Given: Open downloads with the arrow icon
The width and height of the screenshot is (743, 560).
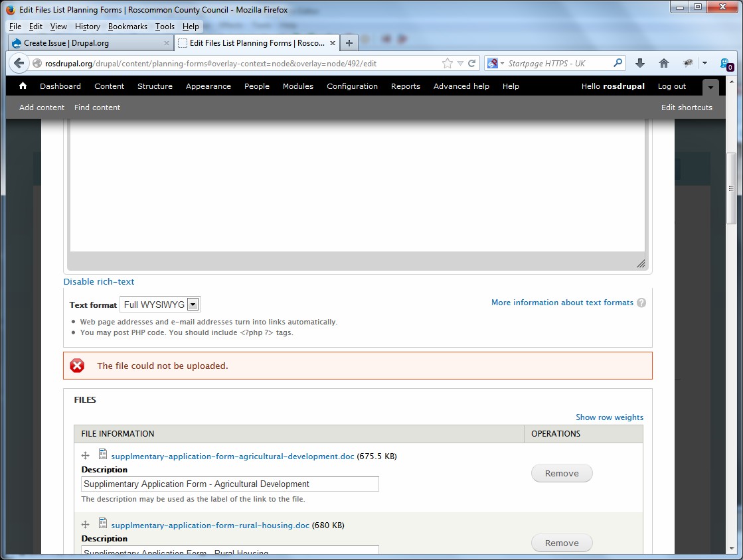Looking at the screenshot, I should coord(639,62).
